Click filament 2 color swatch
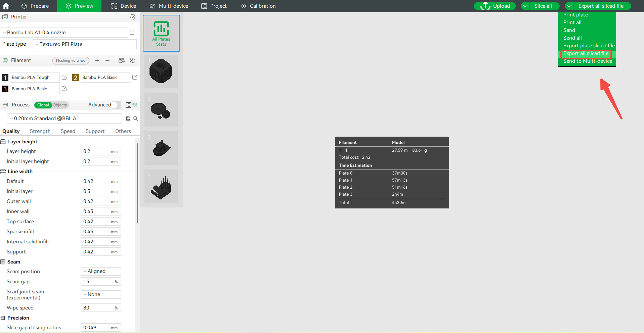This screenshot has width=644, height=333. (x=76, y=78)
